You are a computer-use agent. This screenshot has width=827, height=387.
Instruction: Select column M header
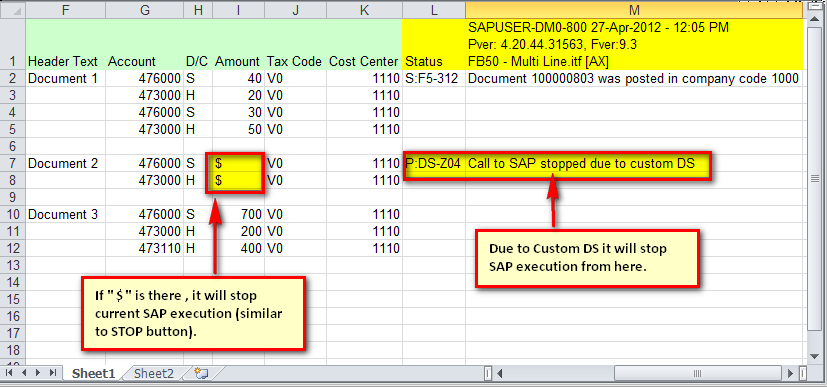click(634, 8)
